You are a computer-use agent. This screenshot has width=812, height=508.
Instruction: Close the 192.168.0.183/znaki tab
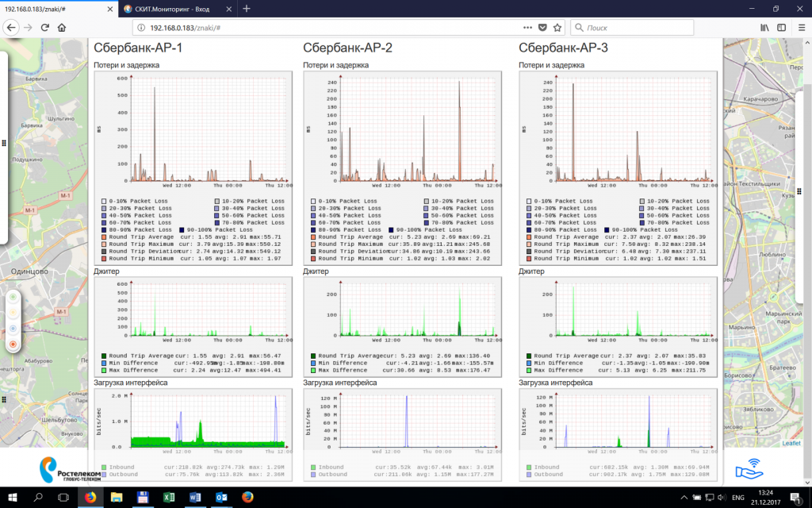pyautogui.click(x=109, y=10)
